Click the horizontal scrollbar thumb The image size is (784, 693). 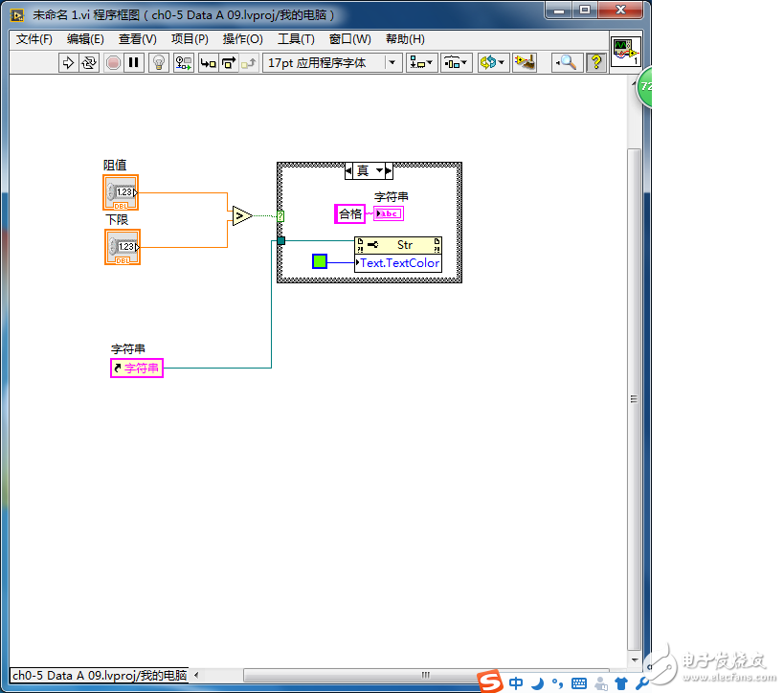(x=425, y=675)
